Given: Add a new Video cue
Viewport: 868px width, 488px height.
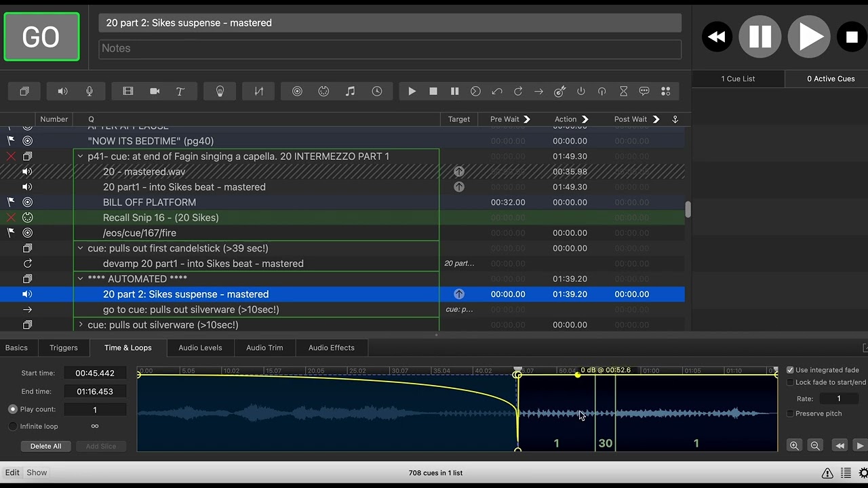Looking at the screenshot, I should point(127,91).
